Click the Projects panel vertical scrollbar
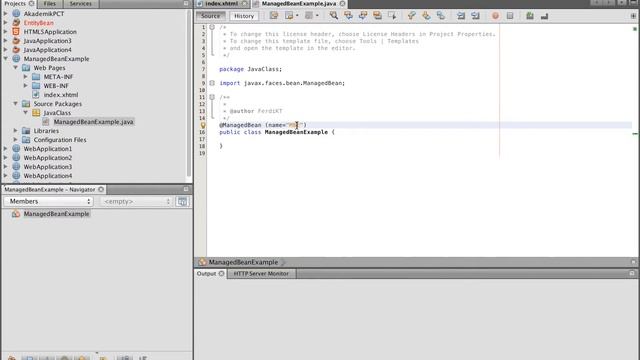The height and width of the screenshot is (360, 640). (189, 94)
